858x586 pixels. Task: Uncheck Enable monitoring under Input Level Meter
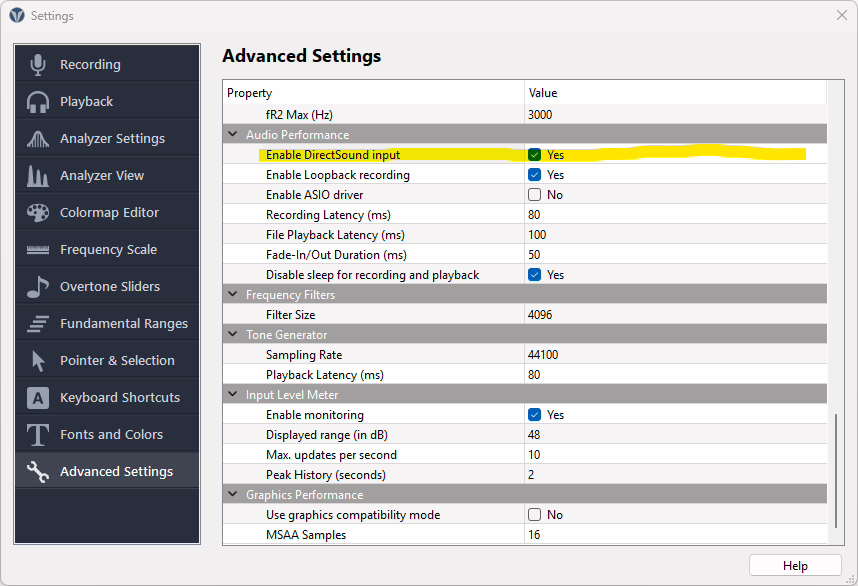coord(535,415)
